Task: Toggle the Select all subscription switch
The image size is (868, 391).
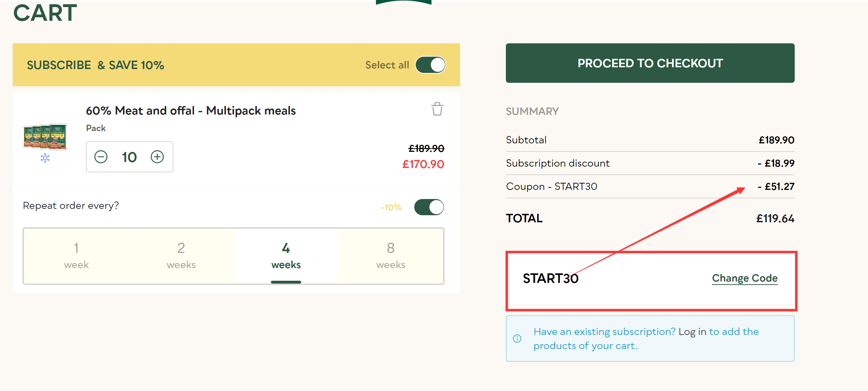Action: tap(430, 65)
